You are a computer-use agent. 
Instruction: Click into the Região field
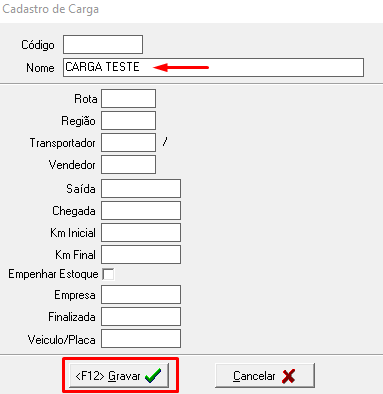(x=128, y=120)
